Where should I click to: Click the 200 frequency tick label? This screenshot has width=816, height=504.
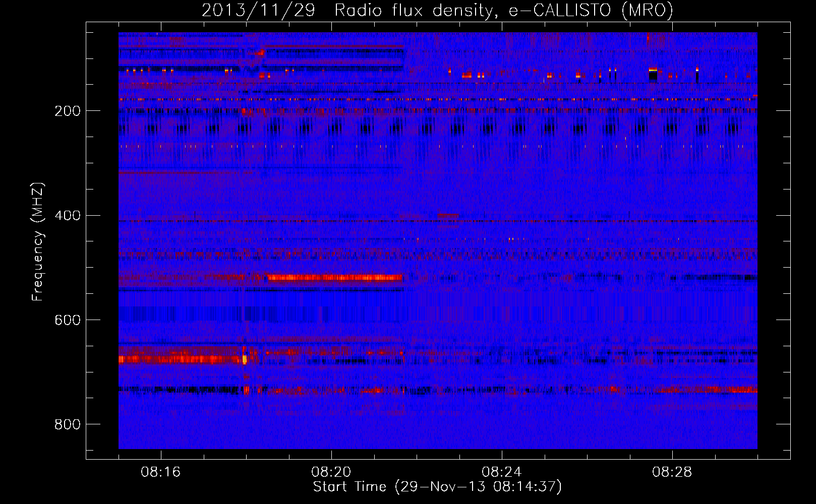click(68, 111)
